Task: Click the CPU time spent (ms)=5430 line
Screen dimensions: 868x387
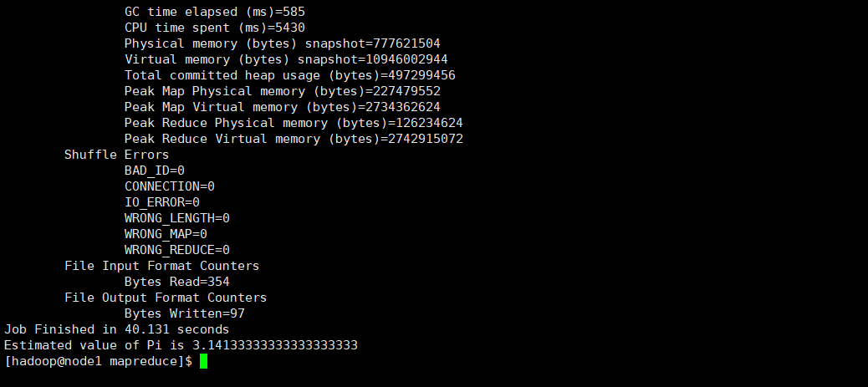Action: click(214, 28)
